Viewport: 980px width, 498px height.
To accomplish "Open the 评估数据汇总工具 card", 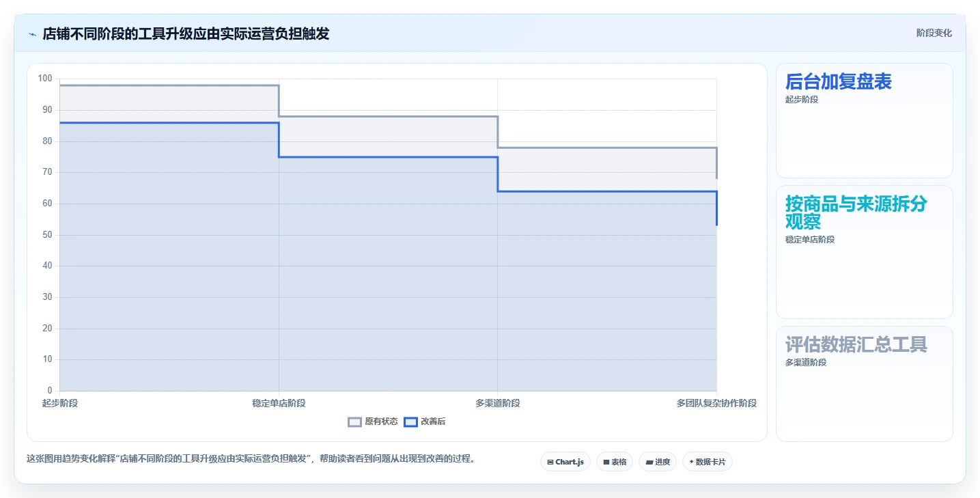I will [864, 383].
